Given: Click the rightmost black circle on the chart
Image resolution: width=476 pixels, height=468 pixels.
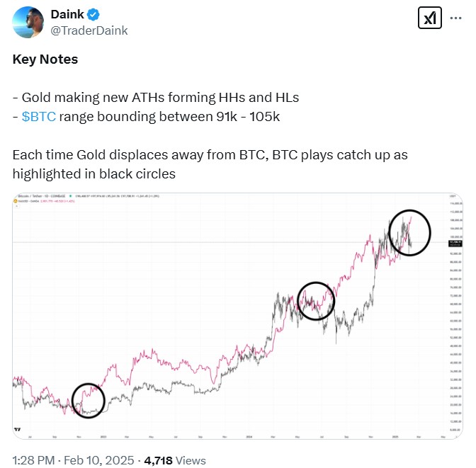Looking at the screenshot, I should (409, 232).
